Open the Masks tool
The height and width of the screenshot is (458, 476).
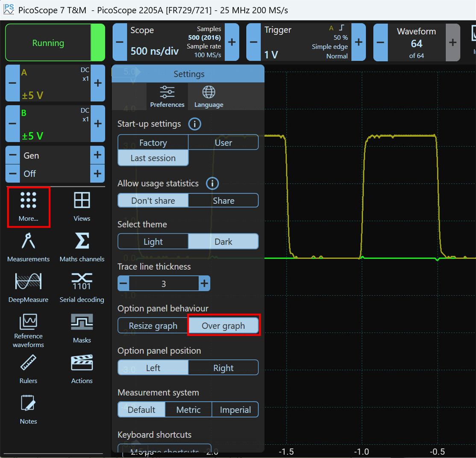[82, 328]
